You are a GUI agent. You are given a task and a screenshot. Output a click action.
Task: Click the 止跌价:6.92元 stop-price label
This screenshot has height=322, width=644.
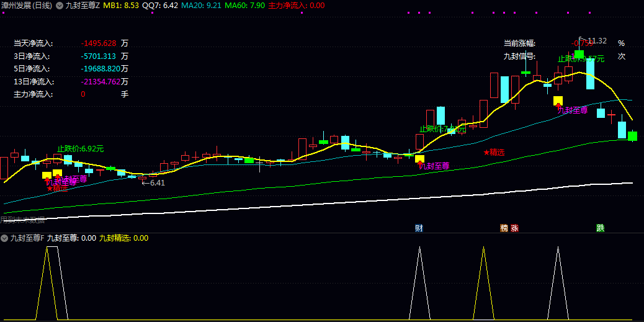pos(81,149)
